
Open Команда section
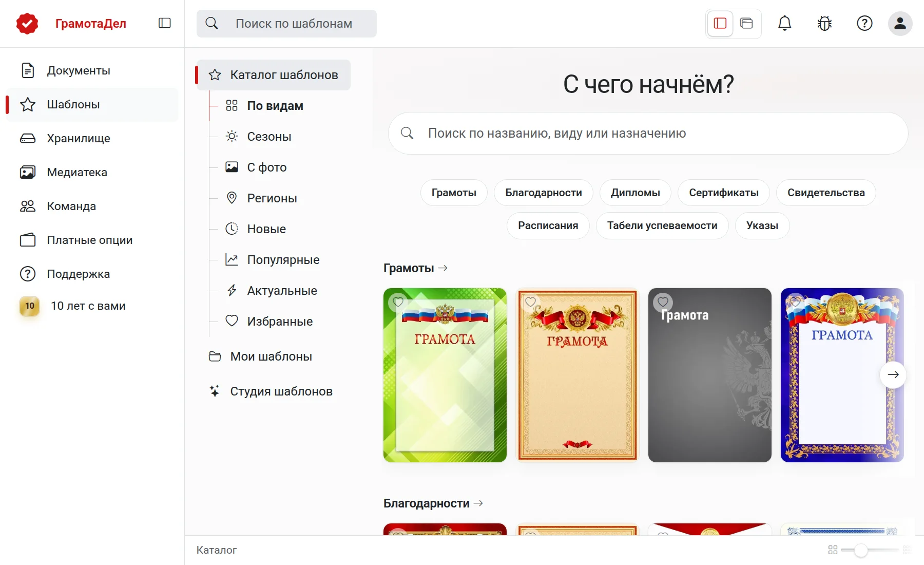pos(92,206)
